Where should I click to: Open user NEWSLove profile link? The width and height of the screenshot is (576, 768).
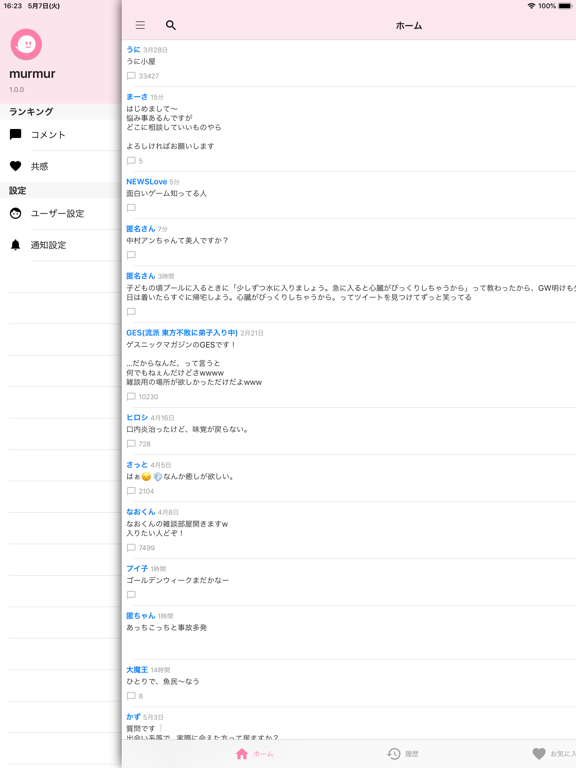(x=146, y=182)
